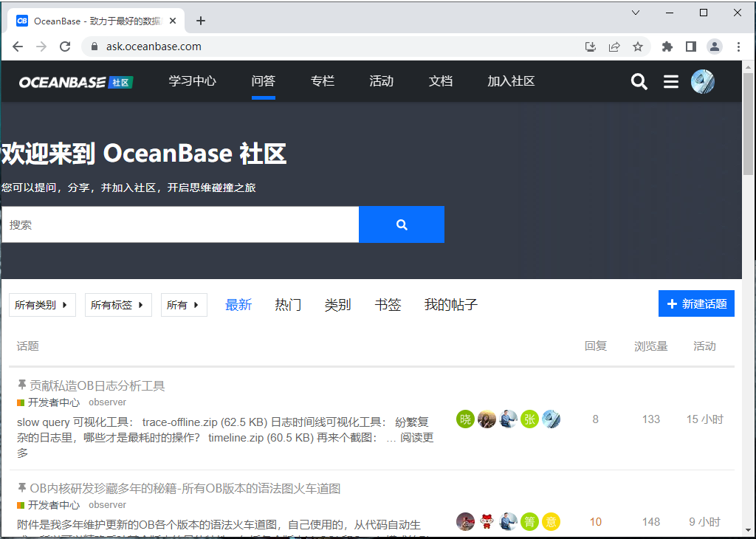This screenshot has height=539, width=756.
Task: Click the OceanBase community logo
Action: point(76,82)
